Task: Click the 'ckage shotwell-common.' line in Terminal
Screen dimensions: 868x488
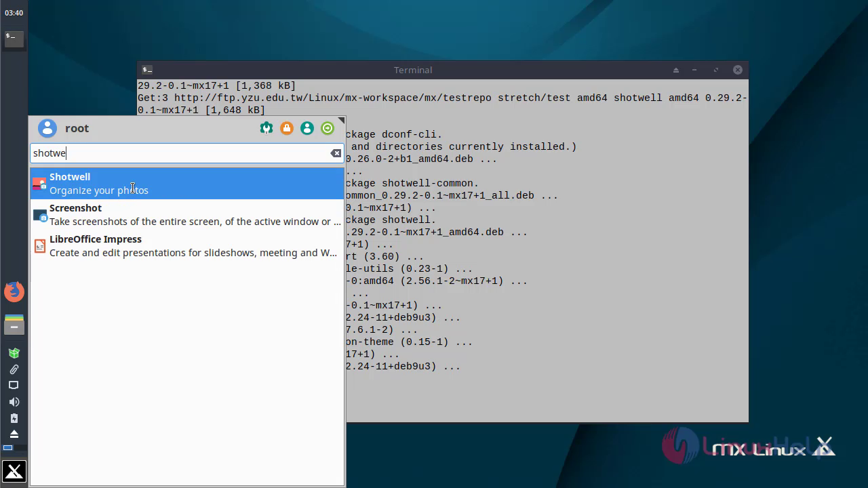Action: point(412,183)
